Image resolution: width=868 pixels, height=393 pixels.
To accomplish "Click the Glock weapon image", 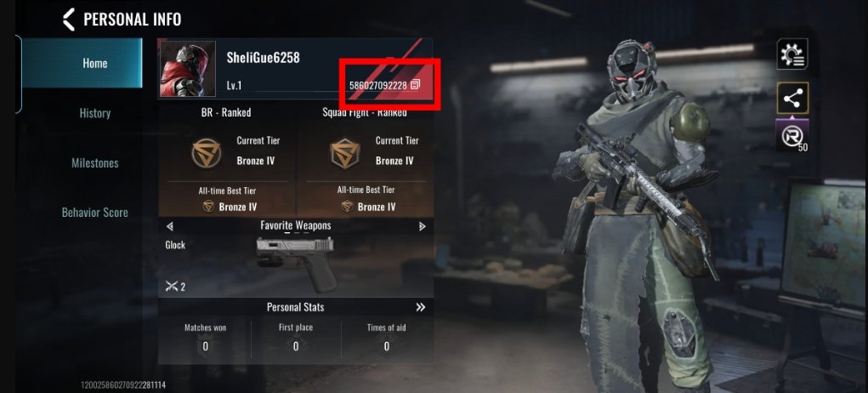I will point(296,263).
